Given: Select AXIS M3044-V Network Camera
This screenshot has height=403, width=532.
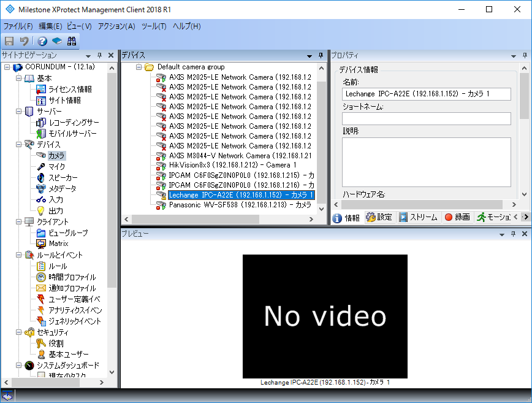Looking at the screenshot, I should pyautogui.click(x=240, y=156).
